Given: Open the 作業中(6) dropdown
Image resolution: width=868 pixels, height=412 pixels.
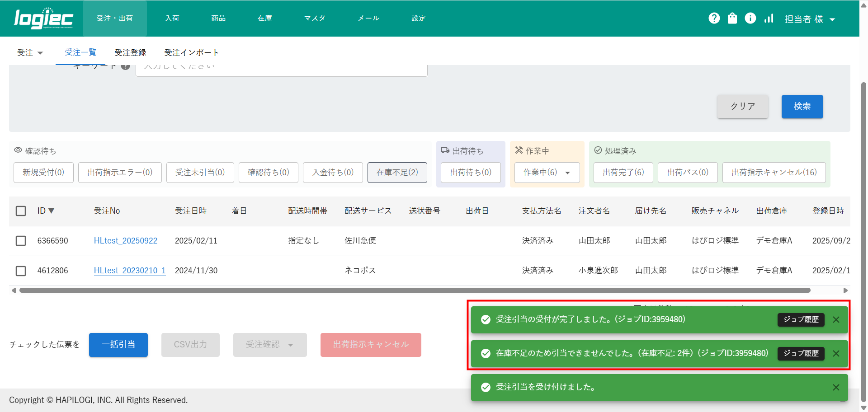Looking at the screenshot, I should [547, 173].
